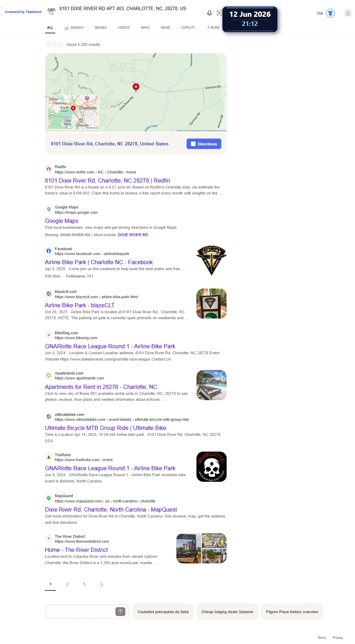Switch to the MAPS tab

pos(145,27)
